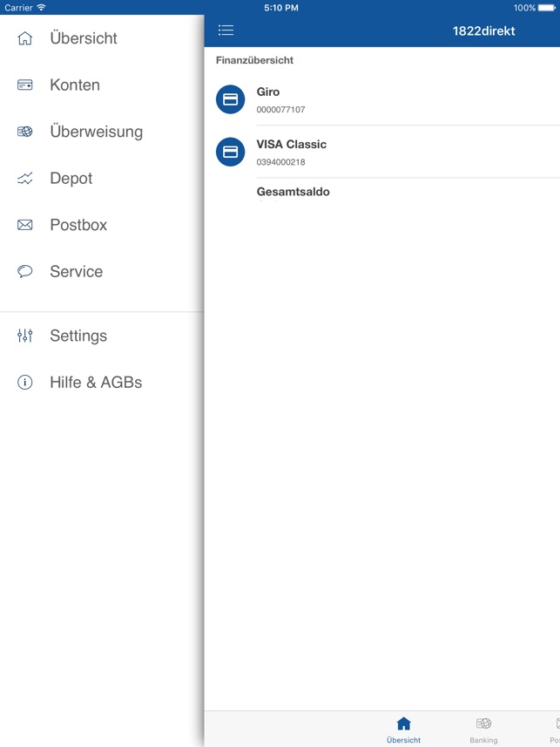Tap the hamburger menu icon
This screenshot has width=560, height=747.
tap(226, 31)
